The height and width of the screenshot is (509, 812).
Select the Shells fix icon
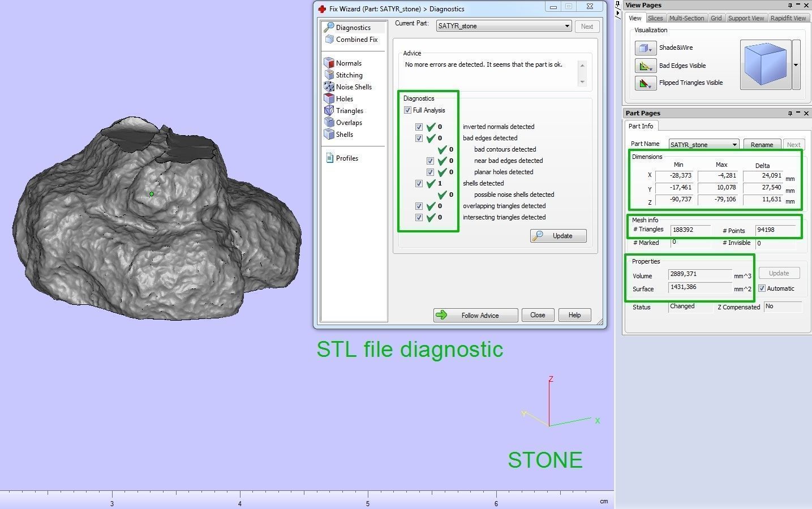click(x=329, y=134)
